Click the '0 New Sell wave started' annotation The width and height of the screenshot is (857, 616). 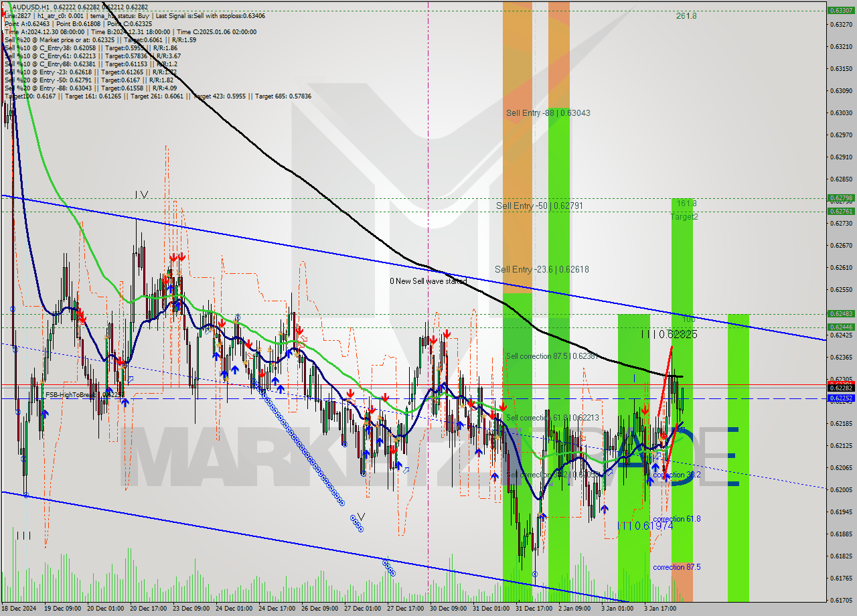[x=428, y=281]
